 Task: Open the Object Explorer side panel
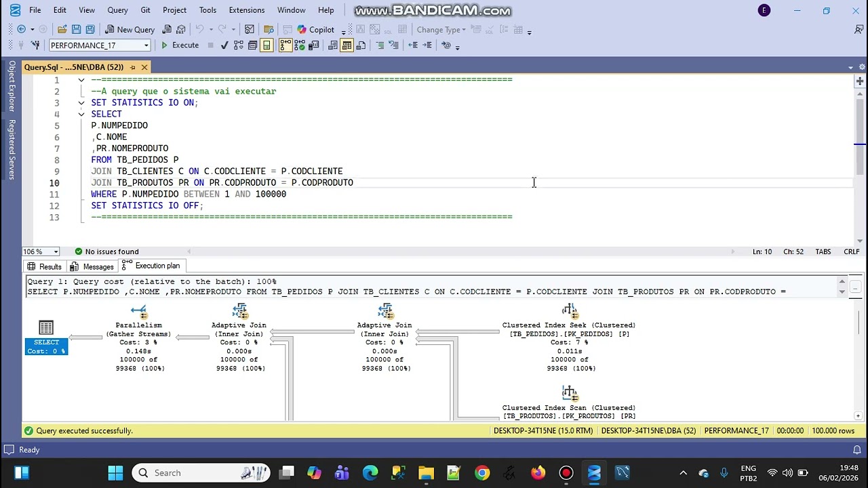[12, 86]
